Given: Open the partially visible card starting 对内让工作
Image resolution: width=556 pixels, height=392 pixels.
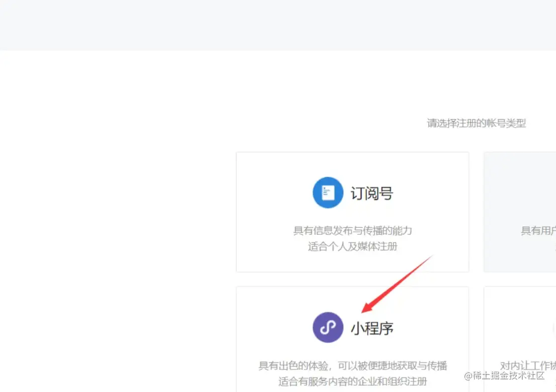Looking at the screenshot, I should (x=520, y=340).
